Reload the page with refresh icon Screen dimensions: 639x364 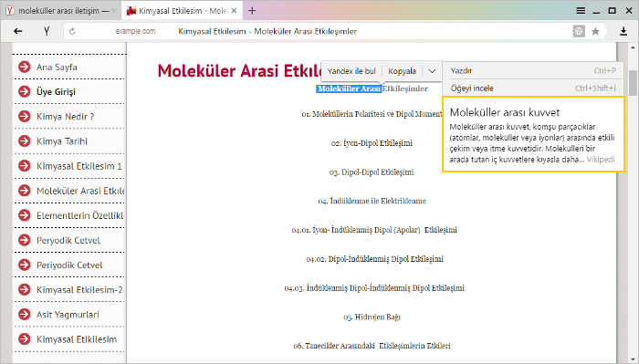coord(72,31)
